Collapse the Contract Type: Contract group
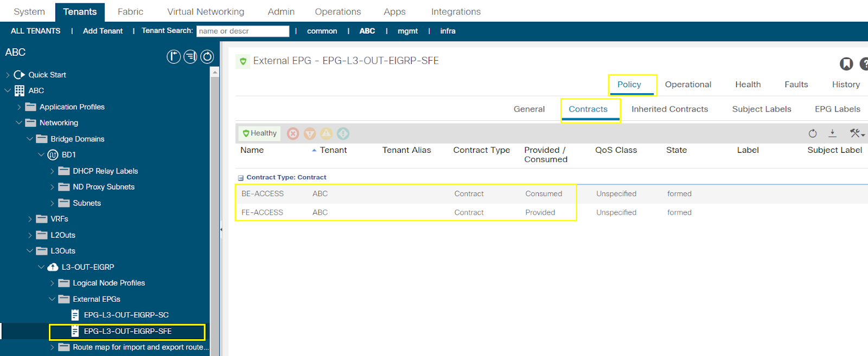The image size is (868, 356). [241, 178]
